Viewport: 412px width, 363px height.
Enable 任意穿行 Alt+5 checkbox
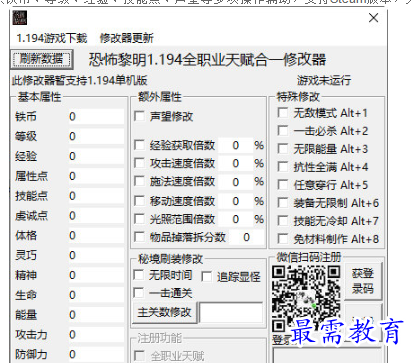(x=283, y=185)
